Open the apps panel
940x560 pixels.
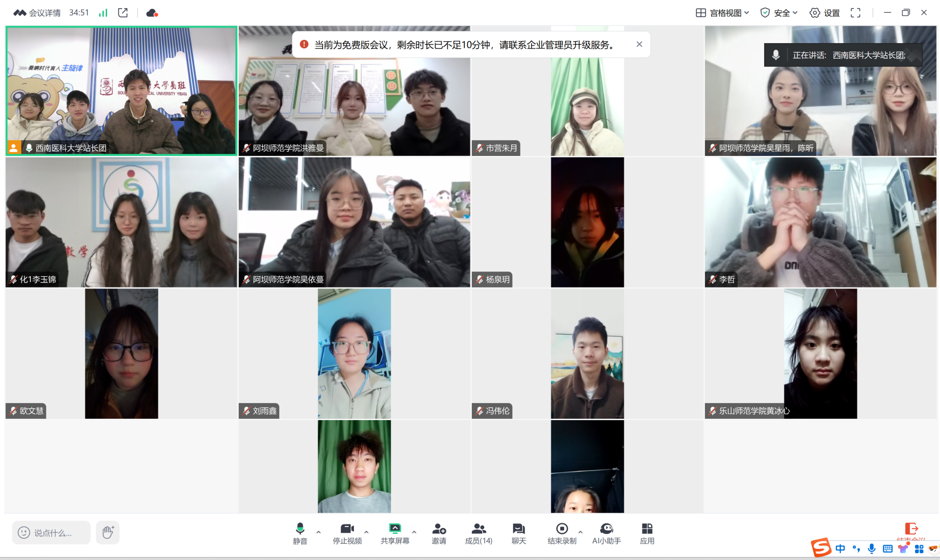pyautogui.click(x=647, y=533)
